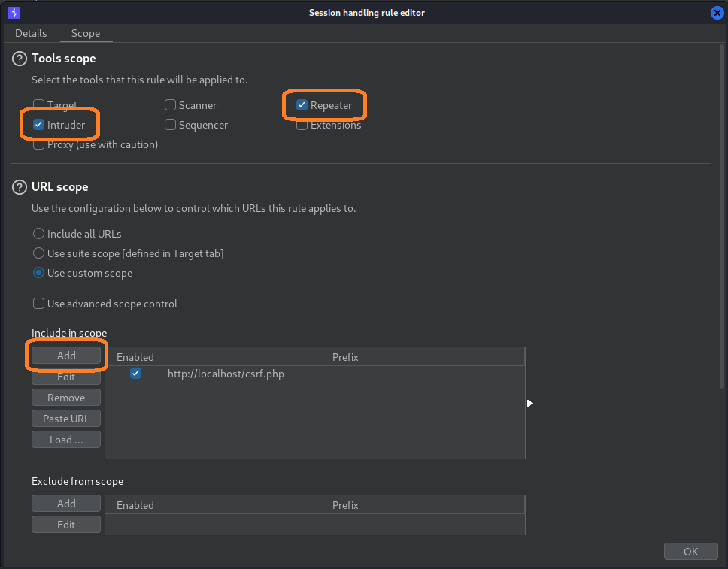Enable the Target tool checkbox
728x569 pixels.
coord(38,104)
